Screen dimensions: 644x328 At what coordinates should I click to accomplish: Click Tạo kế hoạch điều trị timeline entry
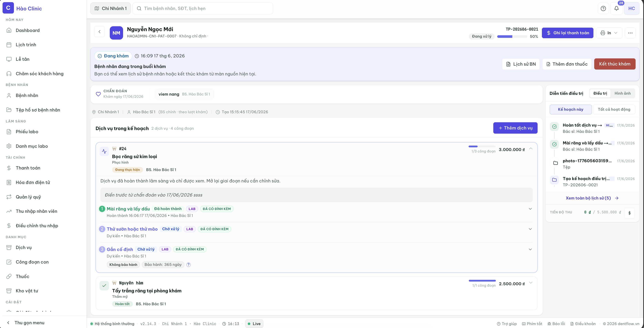[x=592, y=182]
